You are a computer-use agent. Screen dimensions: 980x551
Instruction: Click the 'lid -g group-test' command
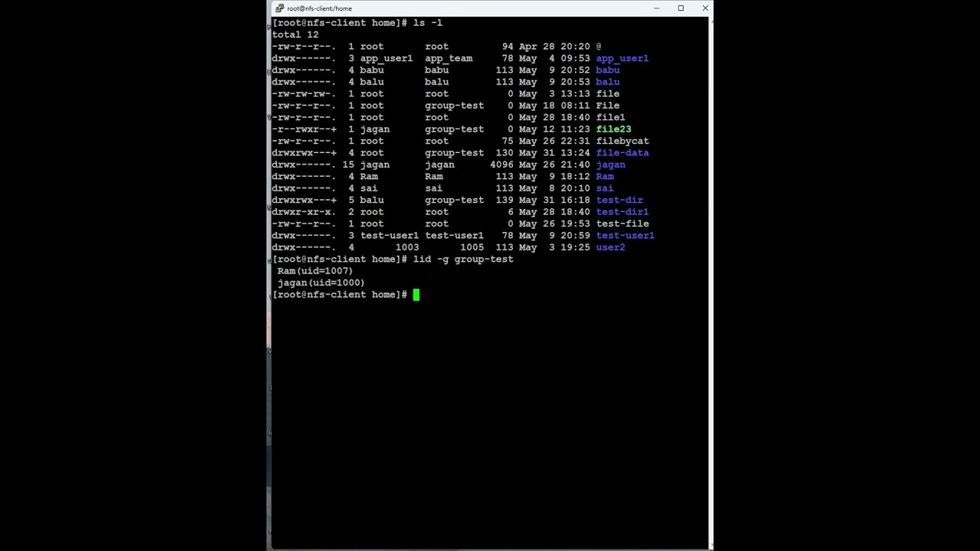pyautogui.click(x=463, y=259)
